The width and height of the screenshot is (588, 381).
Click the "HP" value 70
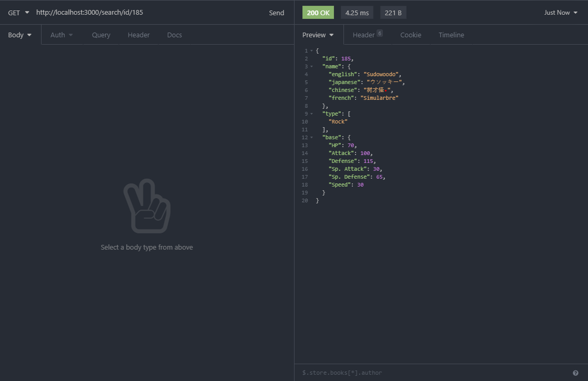click(x=351, y=146)
